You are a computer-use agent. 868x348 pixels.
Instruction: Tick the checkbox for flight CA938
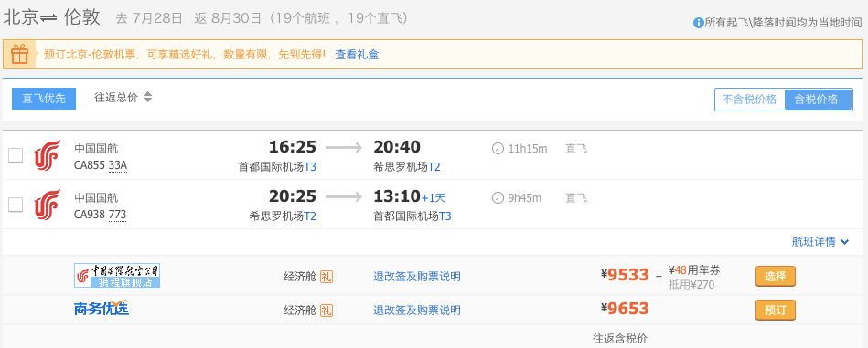pos(16,205)
